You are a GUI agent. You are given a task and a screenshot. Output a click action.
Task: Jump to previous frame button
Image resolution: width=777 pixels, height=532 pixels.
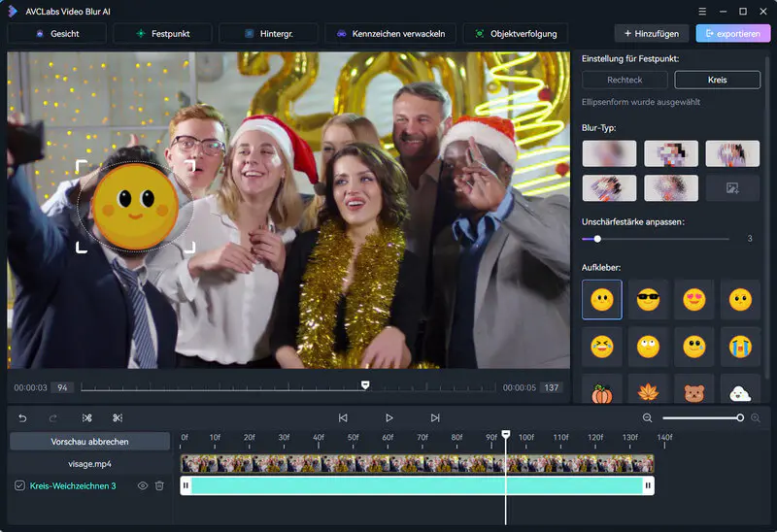click(x=343, y=418)
